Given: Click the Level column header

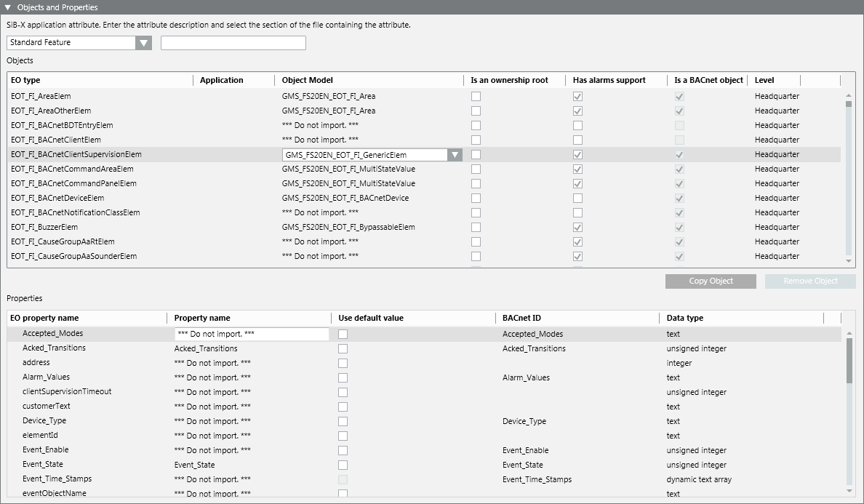Looking at the screenshot, I should (x=764, y=80).
